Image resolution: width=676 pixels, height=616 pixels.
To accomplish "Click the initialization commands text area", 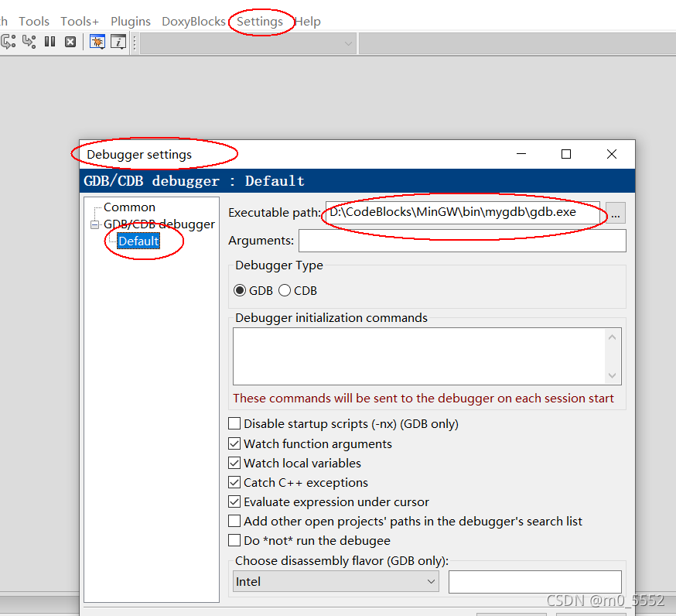I will pos(418,356).
